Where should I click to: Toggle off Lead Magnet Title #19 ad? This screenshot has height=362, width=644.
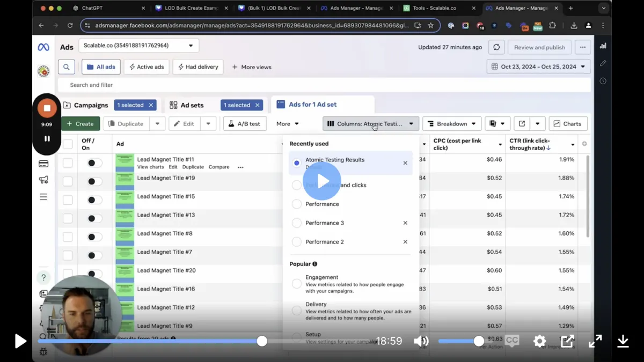click(x=94, y=182)
